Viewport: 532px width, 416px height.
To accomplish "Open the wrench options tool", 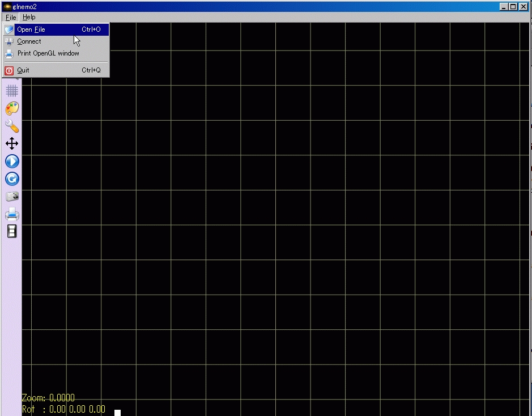I will point(12,126).
